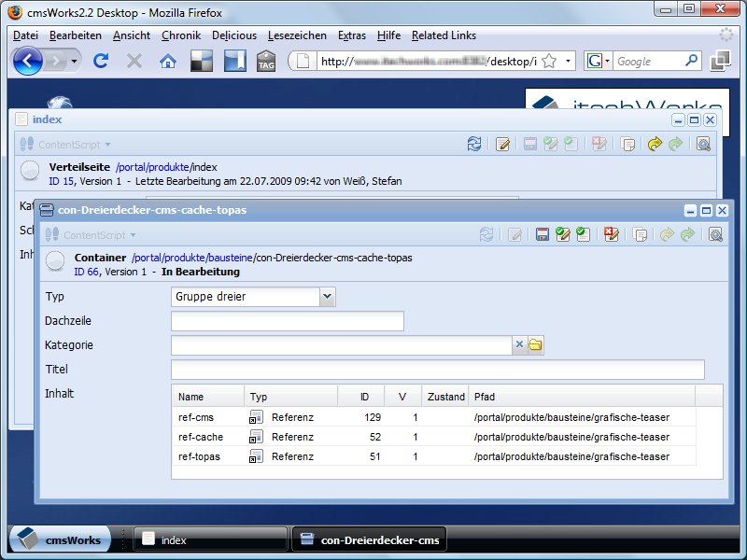Open the preview magnifier in index toolbar

[x=704, y=144]
